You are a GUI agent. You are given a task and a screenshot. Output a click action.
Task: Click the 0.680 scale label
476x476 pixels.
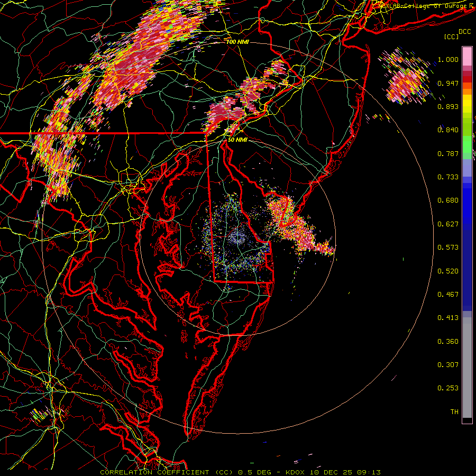pyautogui.click(x=448, y=200)
